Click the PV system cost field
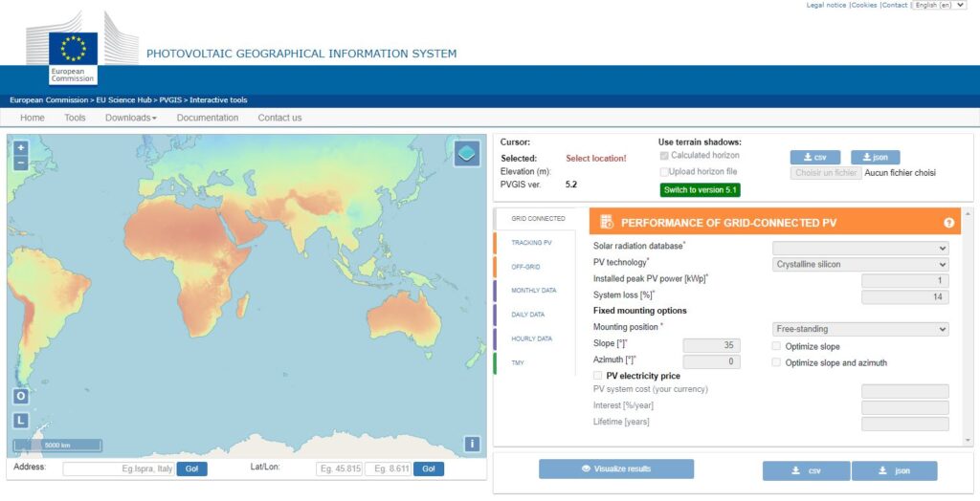This screenshot has height=501, width=980. pyautogui.click(x=905, y=392)
